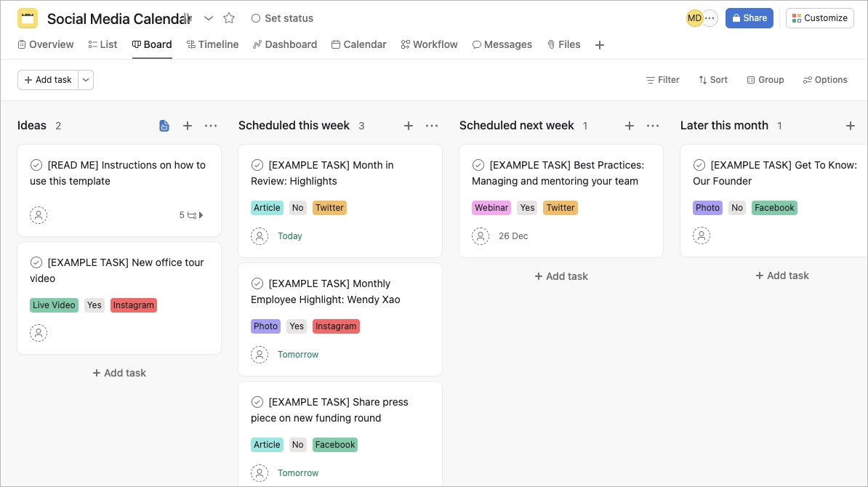Image resolution: width=868 pixels, height=487 pixels.
Task: Open the MD profile avatar
Action: pyautogui.click(x=695, y=17)
